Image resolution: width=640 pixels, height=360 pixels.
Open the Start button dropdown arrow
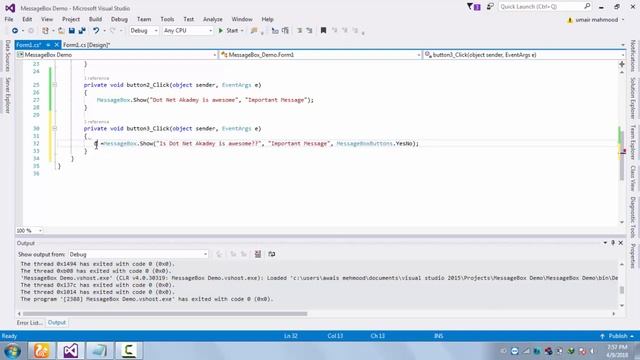click(242, 31)
